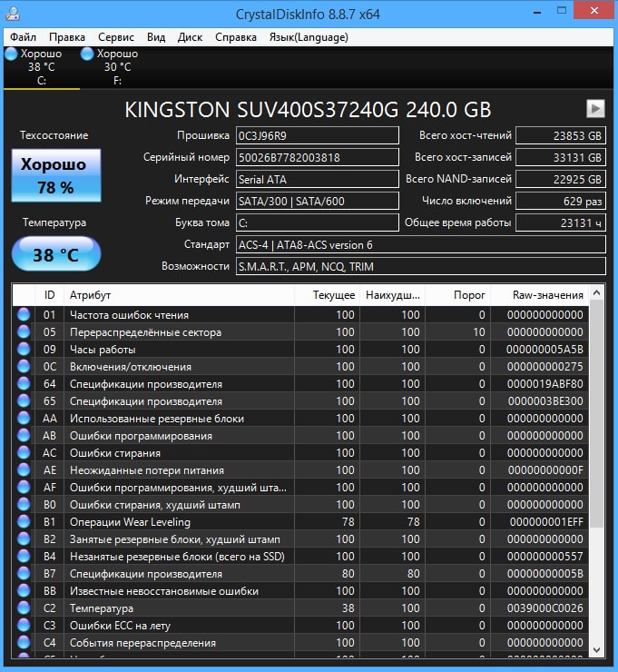This screenshot has height=672, width=618.
Task: Click status orb for AC Ошибки стирания row
Action: tap(24, 452)
